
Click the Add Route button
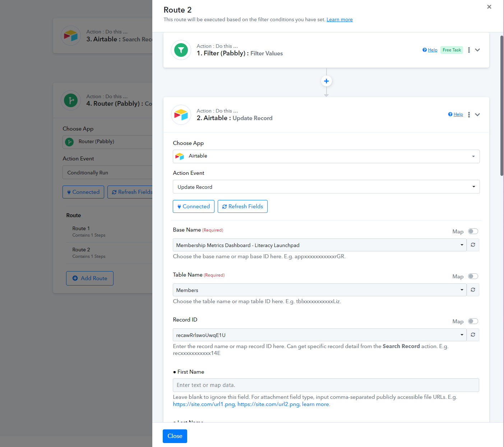[90, 278]
